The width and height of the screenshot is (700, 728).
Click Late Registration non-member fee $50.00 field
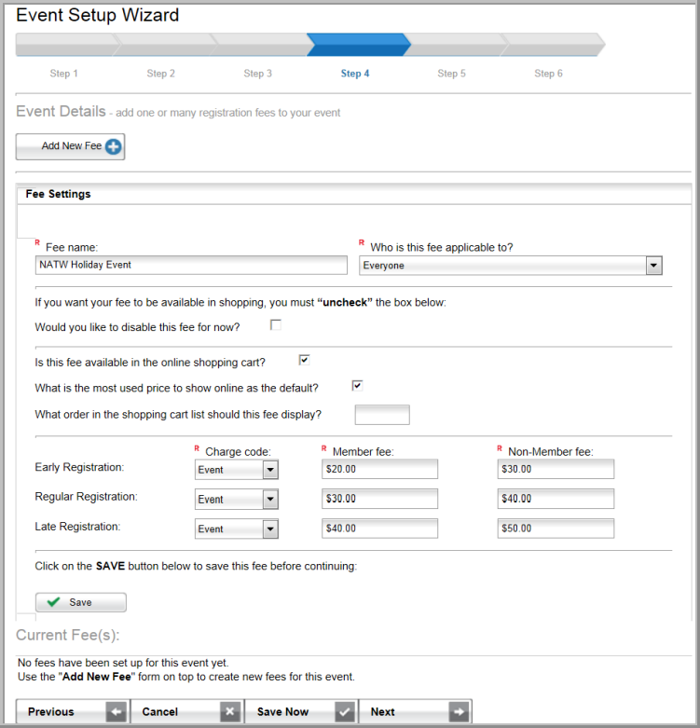[556, 529]
